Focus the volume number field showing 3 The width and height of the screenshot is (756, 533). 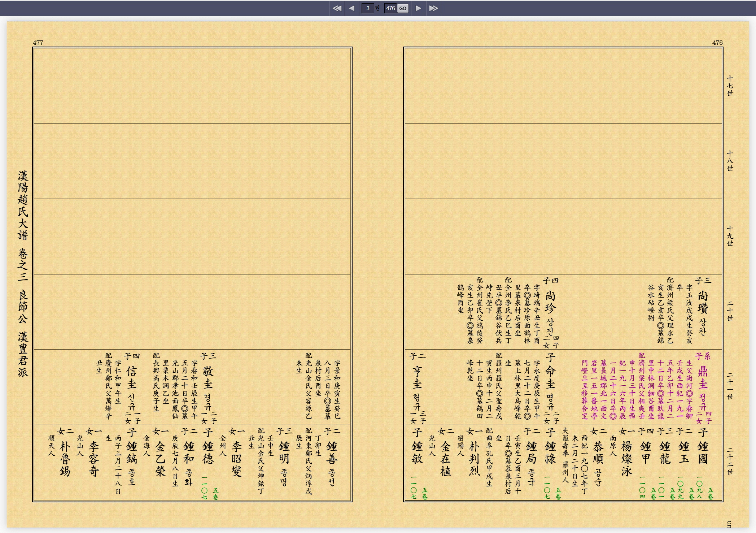pyautogui.click(x=368, y=8)
